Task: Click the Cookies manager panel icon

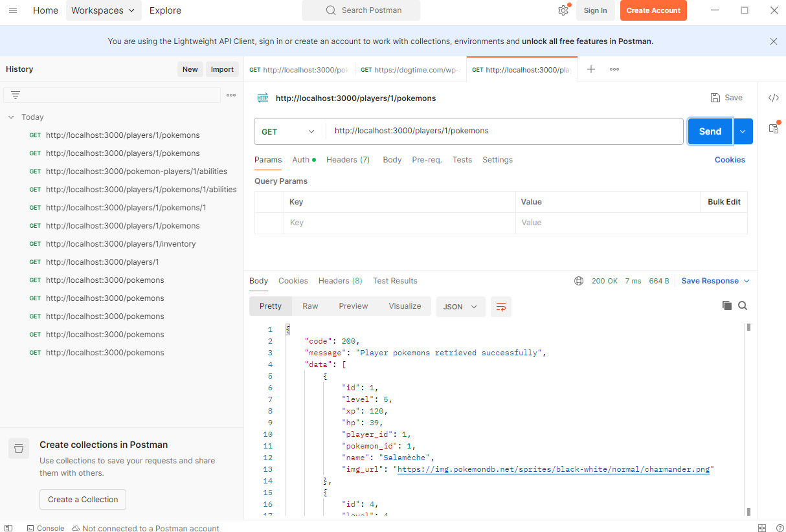Action: point(730,159)
